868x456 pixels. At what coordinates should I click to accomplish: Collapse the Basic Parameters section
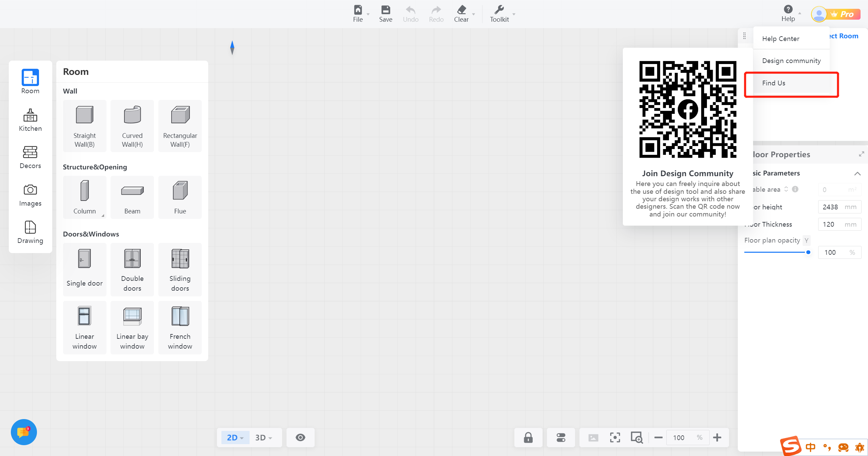[857, 173]
